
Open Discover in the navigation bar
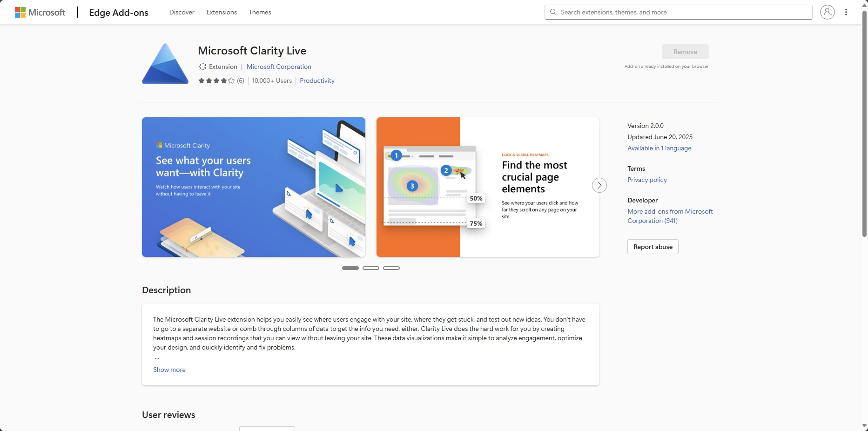181,12
